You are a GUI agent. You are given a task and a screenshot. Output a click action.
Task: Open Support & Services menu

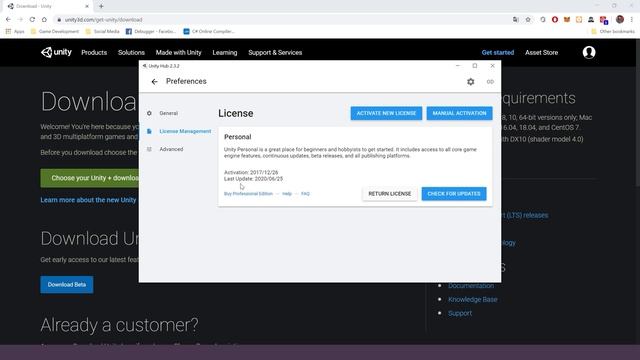tap(275, 52)
